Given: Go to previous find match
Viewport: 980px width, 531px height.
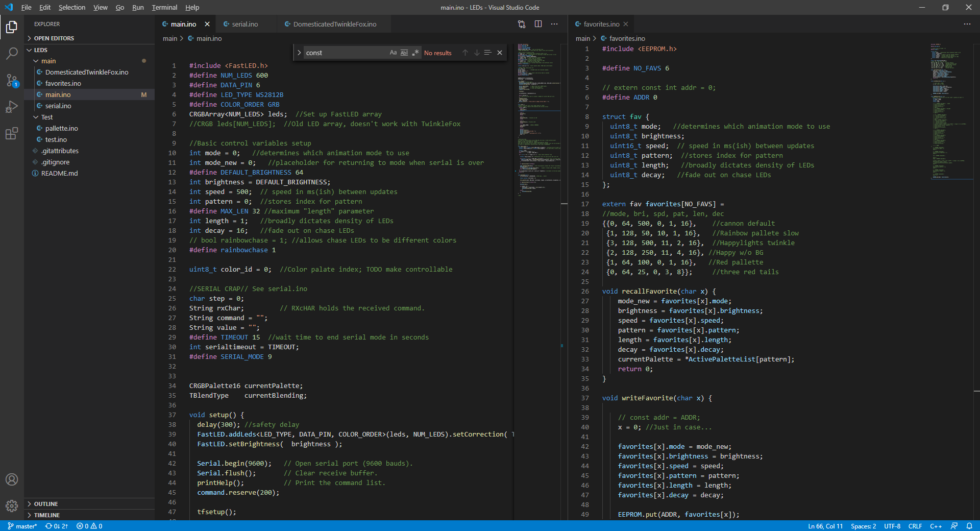Looking at the screenshot, I should click(465, 53).
